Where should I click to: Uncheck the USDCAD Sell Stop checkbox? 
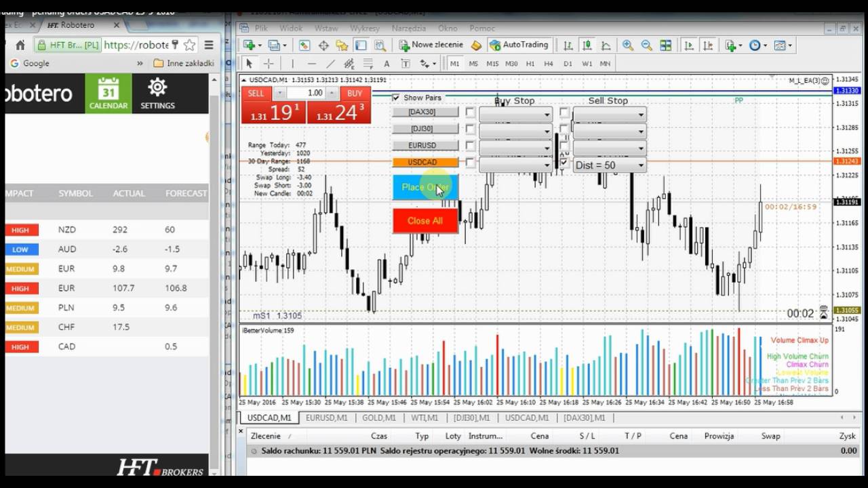point(564,163)
